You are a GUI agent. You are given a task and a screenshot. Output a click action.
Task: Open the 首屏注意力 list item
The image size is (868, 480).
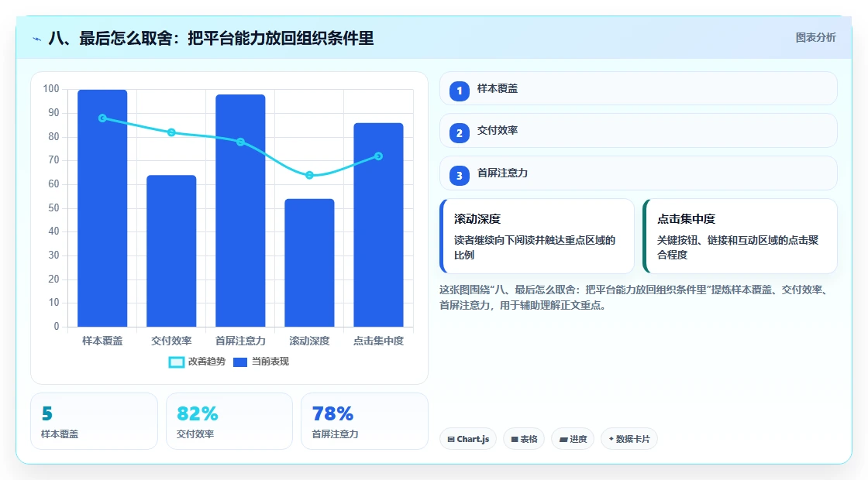639,173
